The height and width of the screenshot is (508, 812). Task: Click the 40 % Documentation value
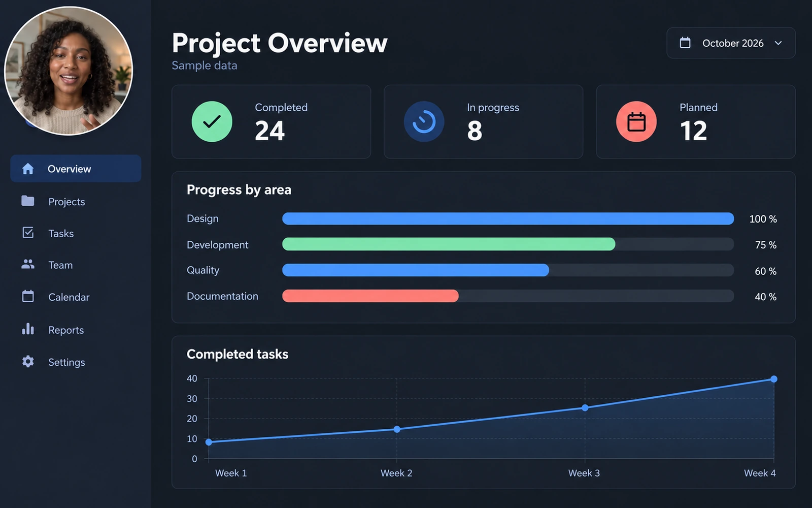point(766,297)
